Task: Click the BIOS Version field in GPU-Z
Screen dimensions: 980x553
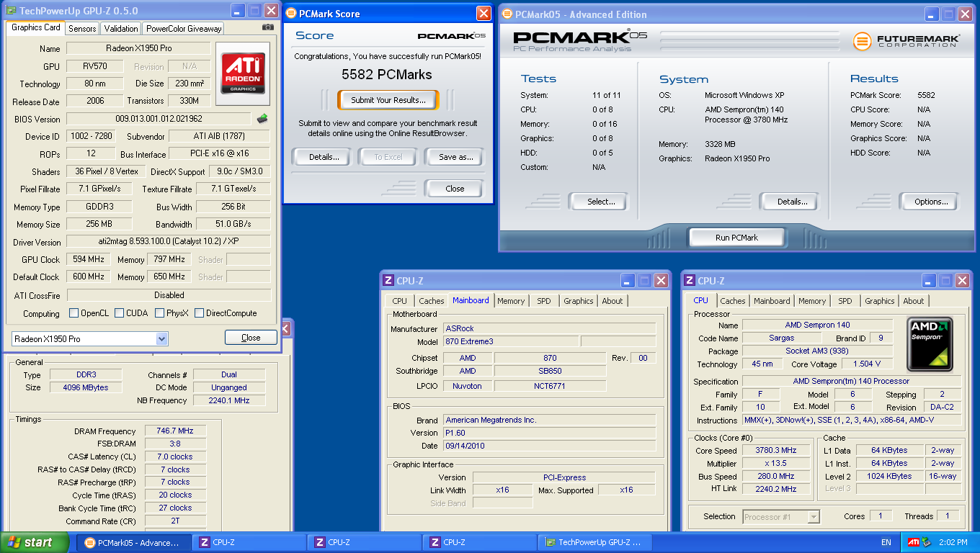Action: click(159, 119)
